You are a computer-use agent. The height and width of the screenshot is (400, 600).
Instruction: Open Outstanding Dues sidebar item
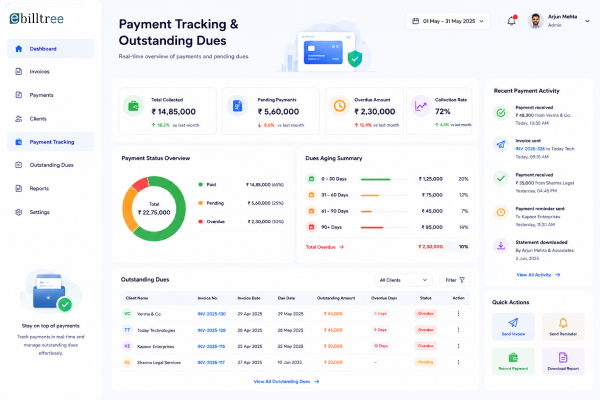pyautogui.click(x=51, y=165)
